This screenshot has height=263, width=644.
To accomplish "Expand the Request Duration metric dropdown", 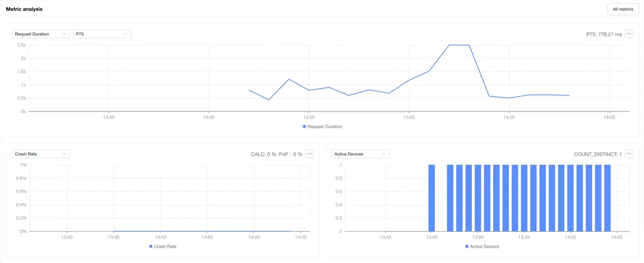I will point(41,34).
